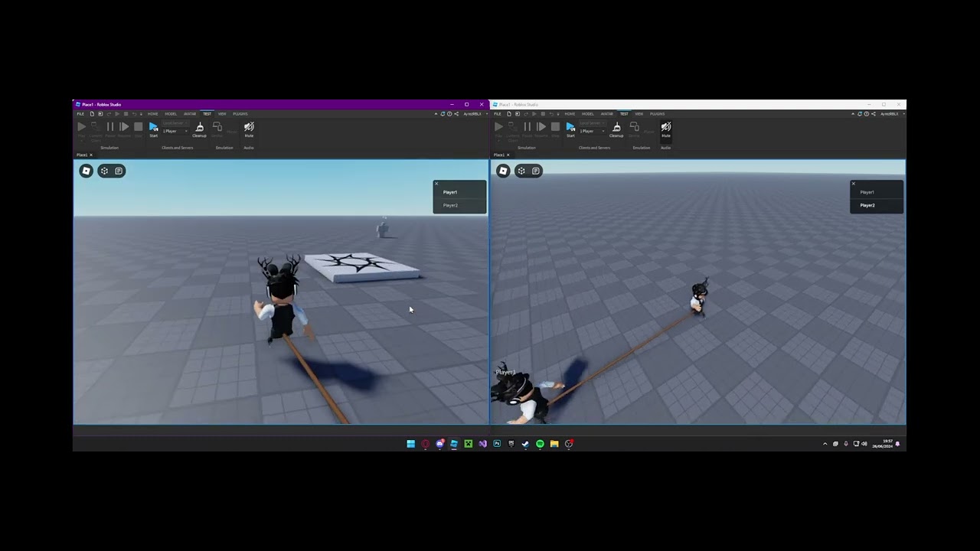Open the Roblox menu in the right viewport
Image resolution: width=980 pixels, height=551 pixels.
coord(503,171)
